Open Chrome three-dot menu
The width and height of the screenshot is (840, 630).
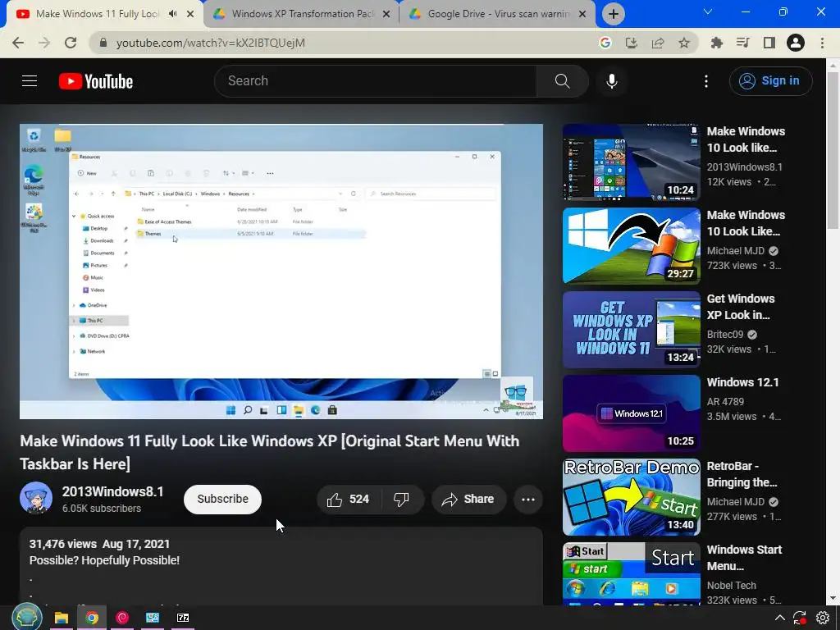(x=822, y=43)
